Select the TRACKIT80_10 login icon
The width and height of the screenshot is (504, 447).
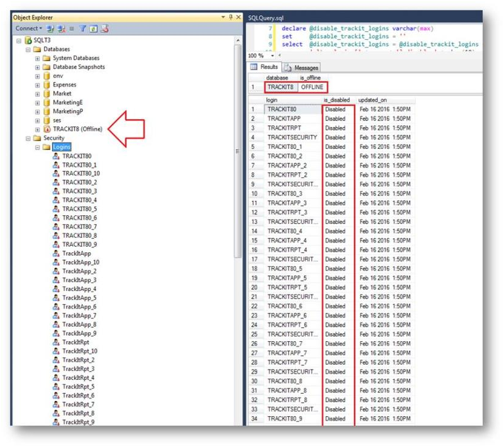coord(56,174)
